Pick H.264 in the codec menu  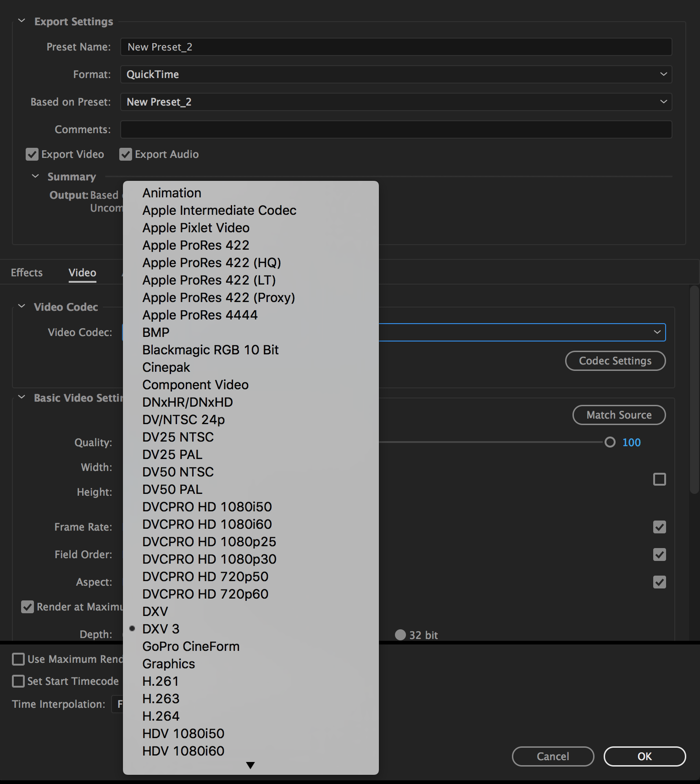(161, 716)
